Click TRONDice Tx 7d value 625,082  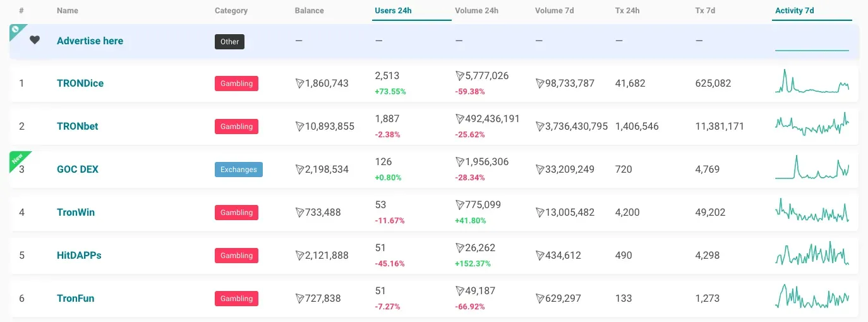(713, 84)
